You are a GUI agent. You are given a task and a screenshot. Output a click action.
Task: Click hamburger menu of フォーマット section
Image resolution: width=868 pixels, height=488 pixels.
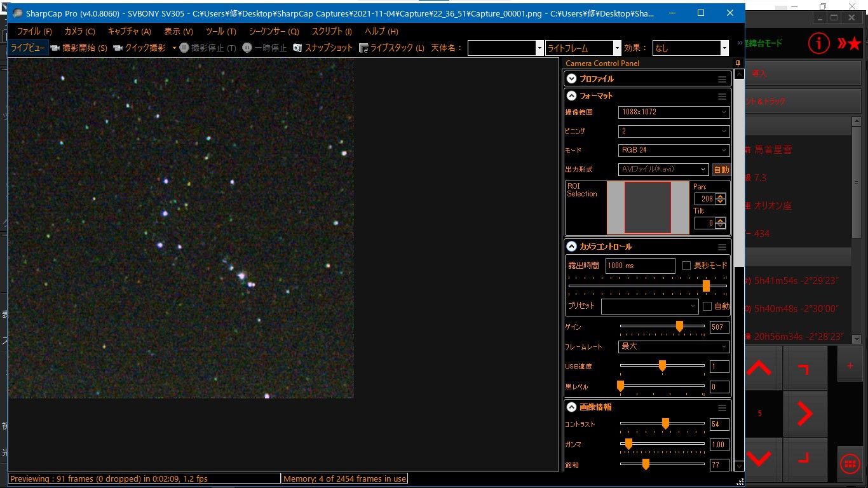[722, 97]
